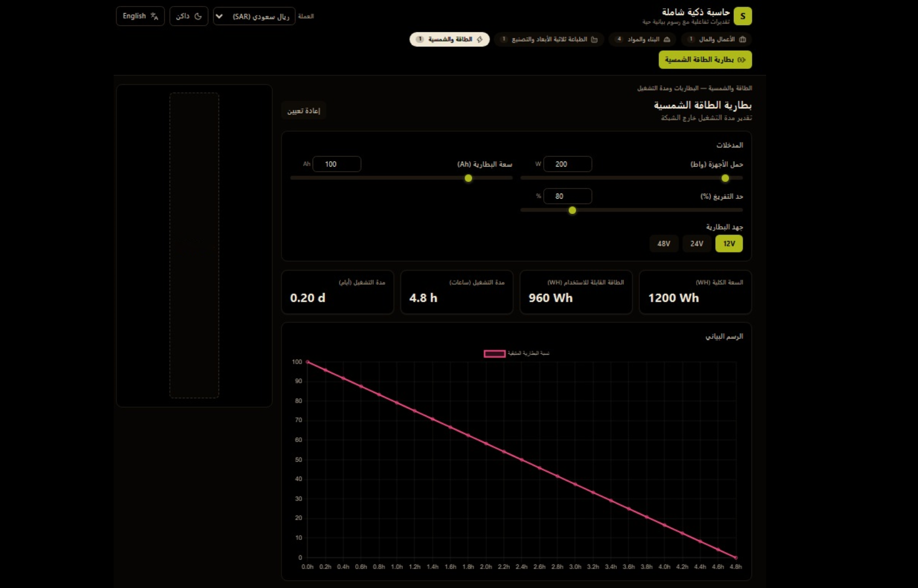
Task: Click the chart data point at 100 percent
Action: (308, 362)
